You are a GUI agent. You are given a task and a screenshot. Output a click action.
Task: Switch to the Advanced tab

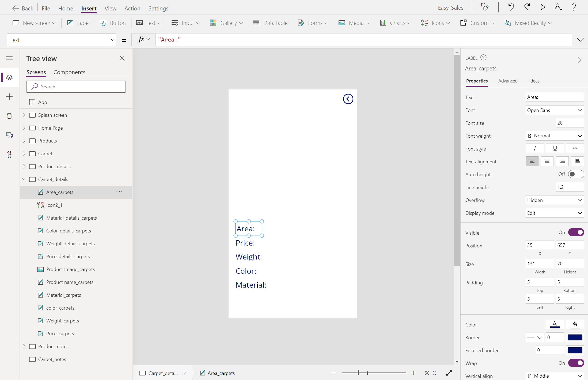pyautogui.click(x=508, y=81)
